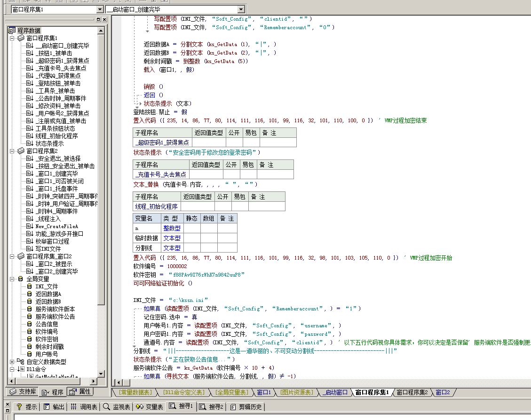The image size is (531, 420).
Task: Toggle 公开 cell for 线程_初始化程序
Action: pos(223,206)
